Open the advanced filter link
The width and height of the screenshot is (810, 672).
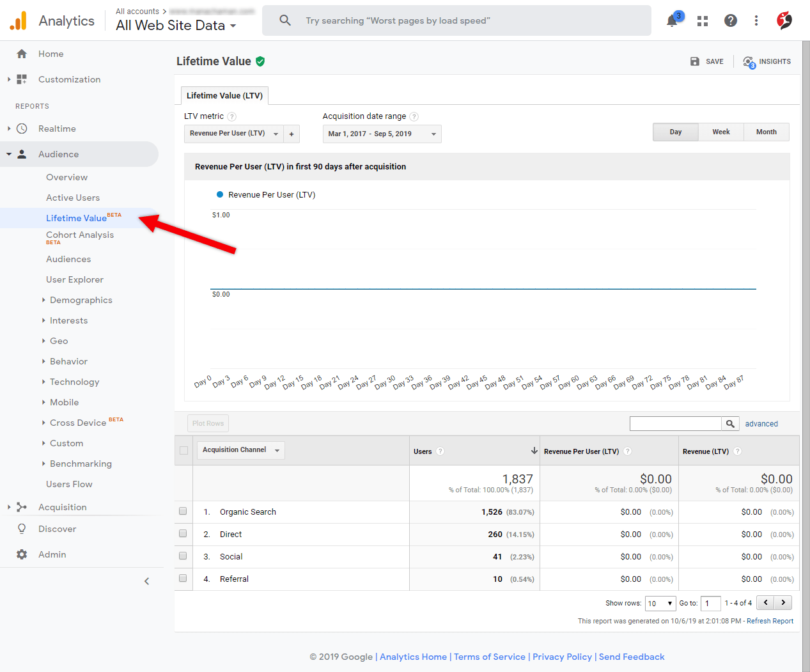(761, 423)
